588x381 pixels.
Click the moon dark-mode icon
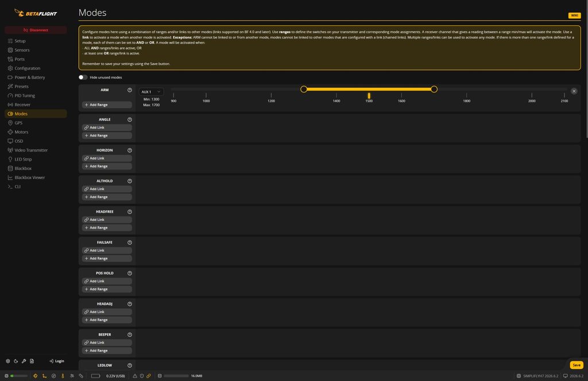[x=16, y=361]
